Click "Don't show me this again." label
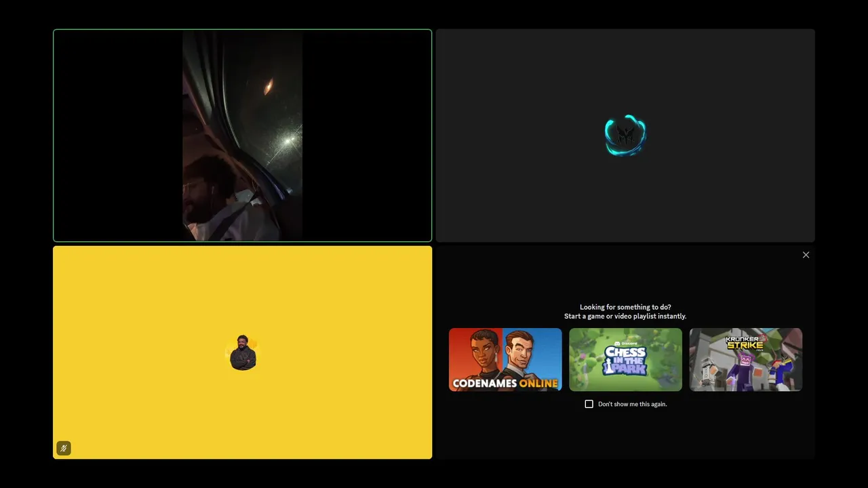 pyautogui.click(x=633, y=404)
